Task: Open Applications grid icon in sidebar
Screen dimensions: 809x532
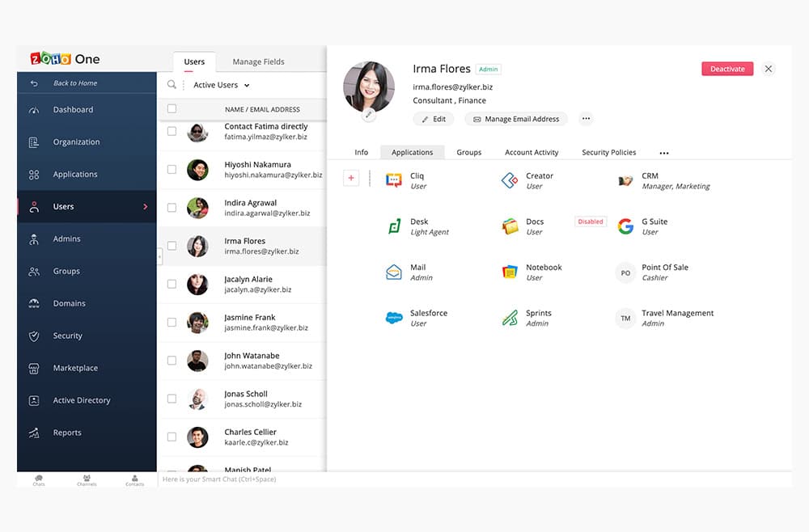Action: 34,175
